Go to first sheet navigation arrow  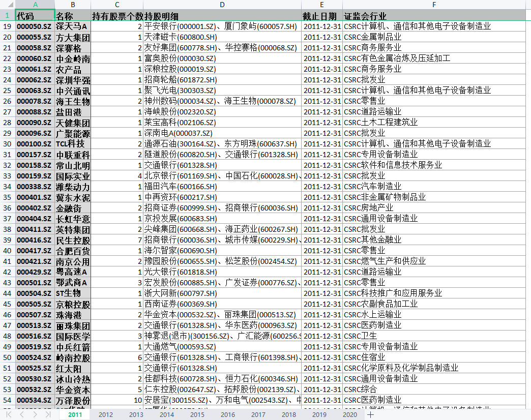[9, 414]
